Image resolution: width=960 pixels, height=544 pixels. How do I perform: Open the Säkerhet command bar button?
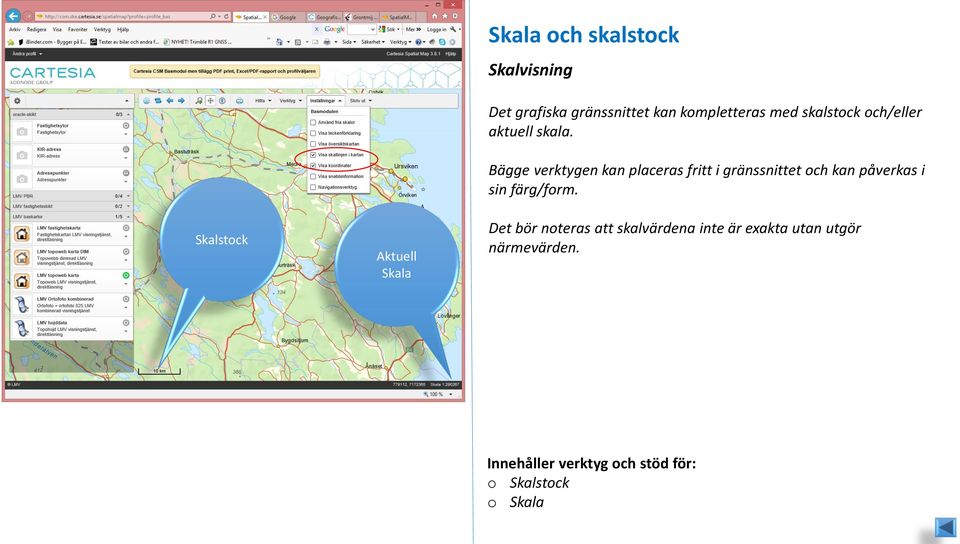click(372, 42)
